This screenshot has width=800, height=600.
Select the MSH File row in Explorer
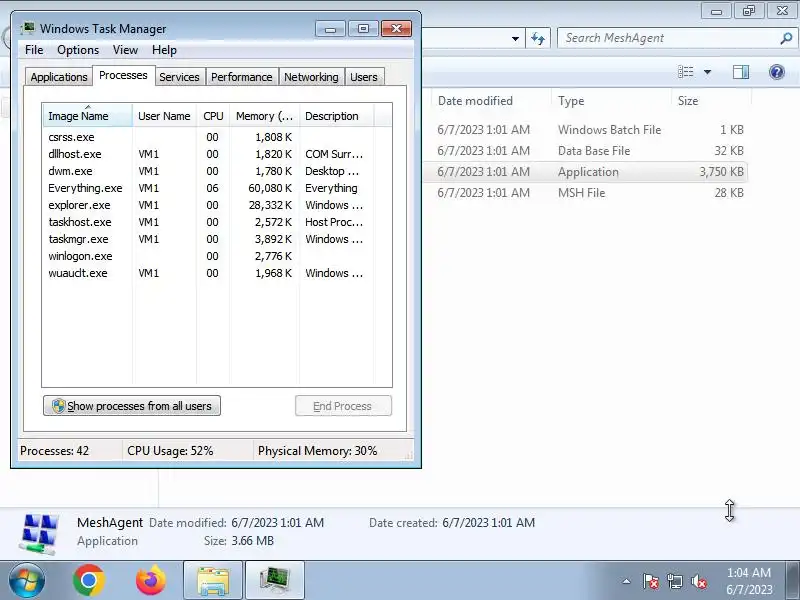(586, 193)
